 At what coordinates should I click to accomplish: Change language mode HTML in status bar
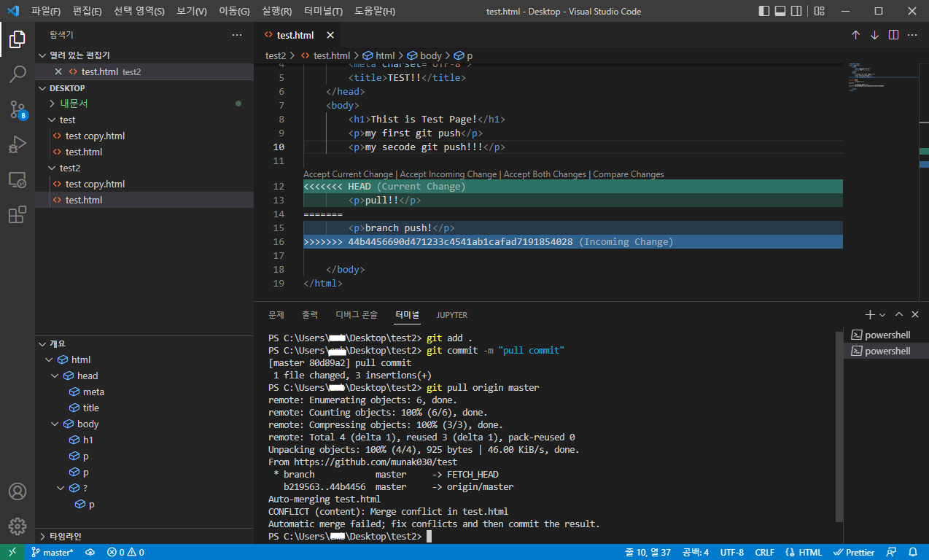(804, 553)
